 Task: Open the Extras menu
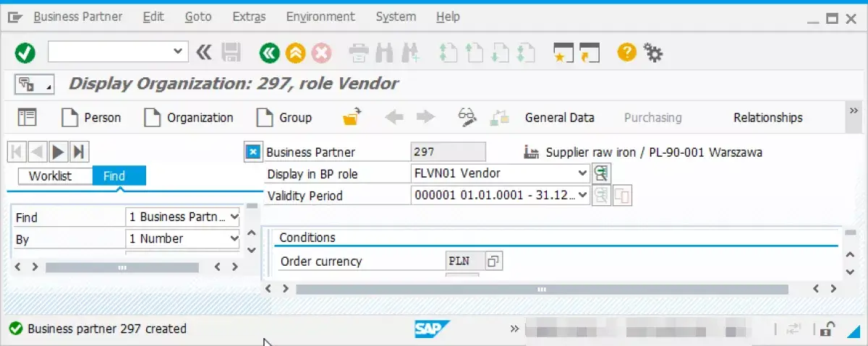[249, 17]
